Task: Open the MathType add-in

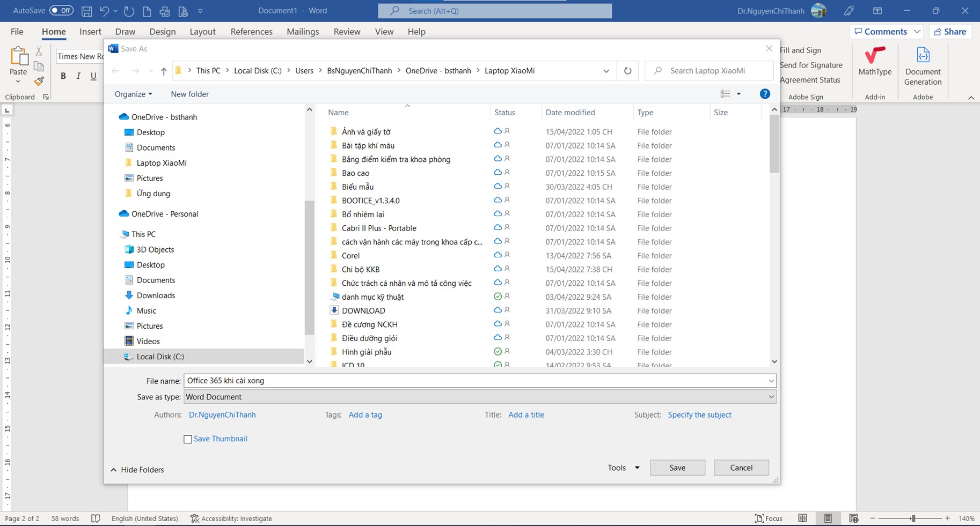Action: [x=875, y=61]
